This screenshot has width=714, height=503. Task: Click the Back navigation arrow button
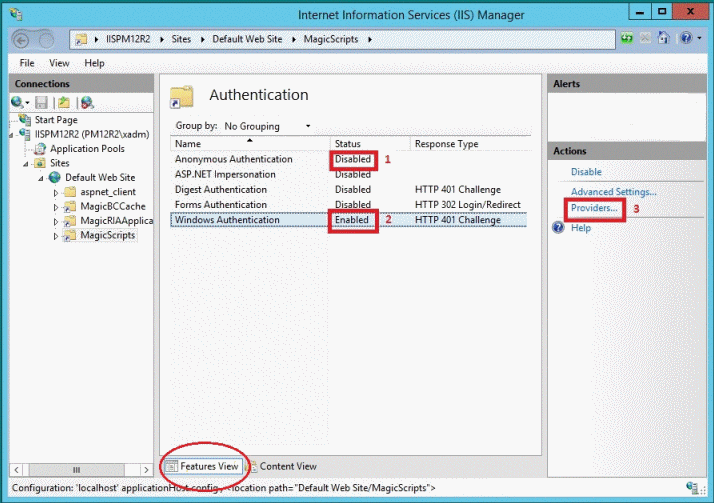[x=21, y=41]
